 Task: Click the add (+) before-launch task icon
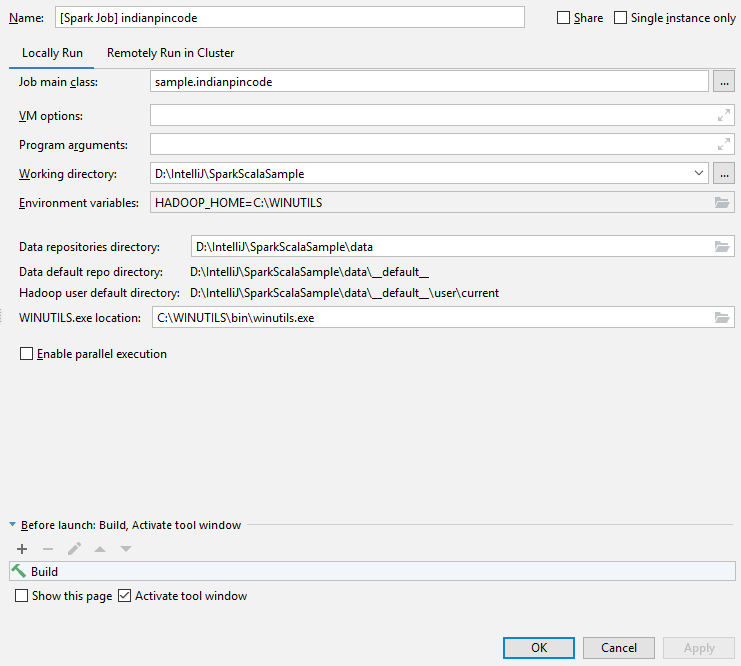tap(22, 549)
